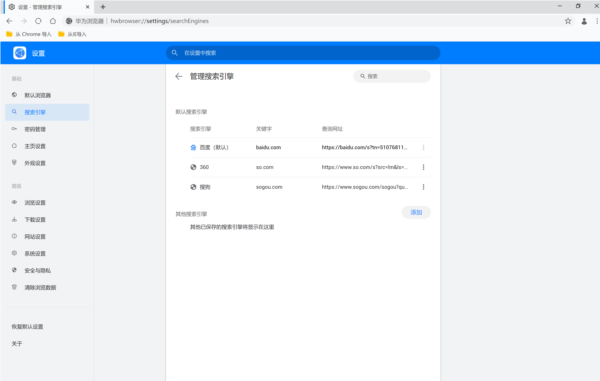Reload the current settings page

(38, 21)
